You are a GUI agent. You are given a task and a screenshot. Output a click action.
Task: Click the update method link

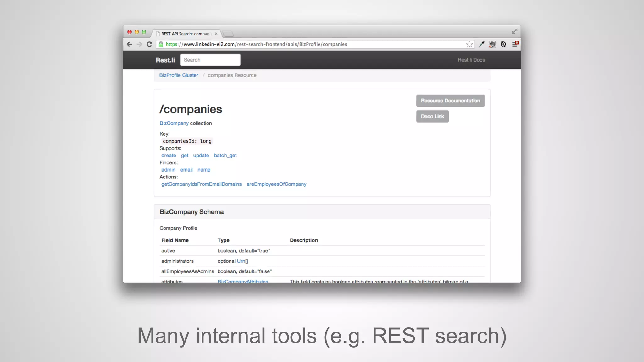pos(201,156)
